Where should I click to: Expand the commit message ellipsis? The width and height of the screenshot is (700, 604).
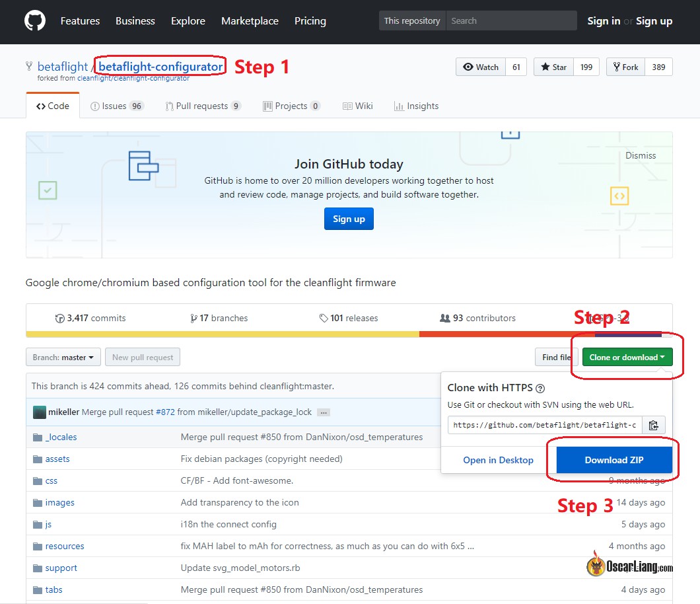pos(324,412)
